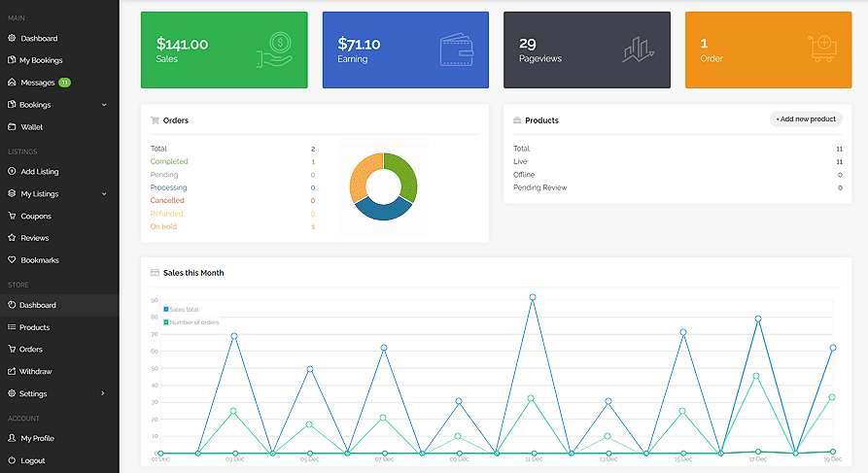Click the Coupons ticket icon
Screen dimensions: 868x473
tap(12, 216)
